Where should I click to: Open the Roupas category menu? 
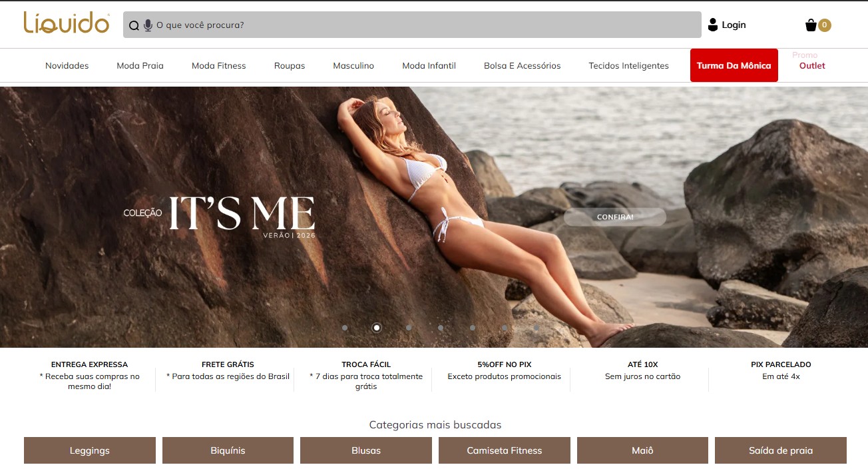290,66
